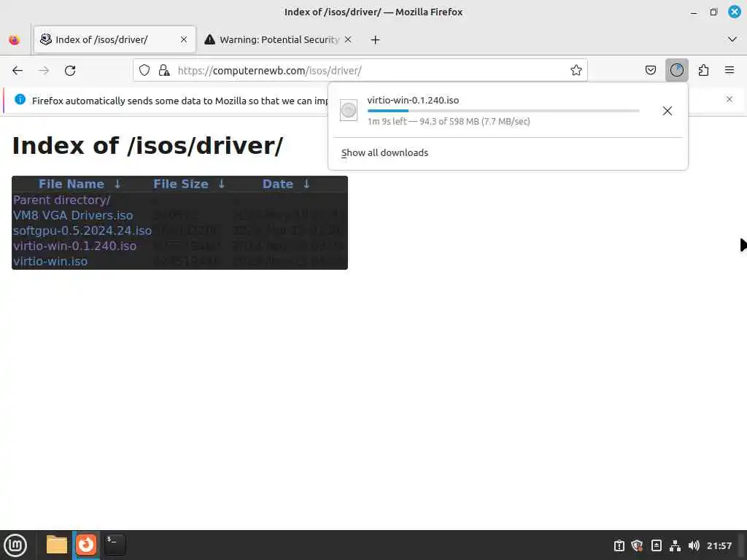
Task: Open the tracking protection shield panel
Action: coord(144,71)
